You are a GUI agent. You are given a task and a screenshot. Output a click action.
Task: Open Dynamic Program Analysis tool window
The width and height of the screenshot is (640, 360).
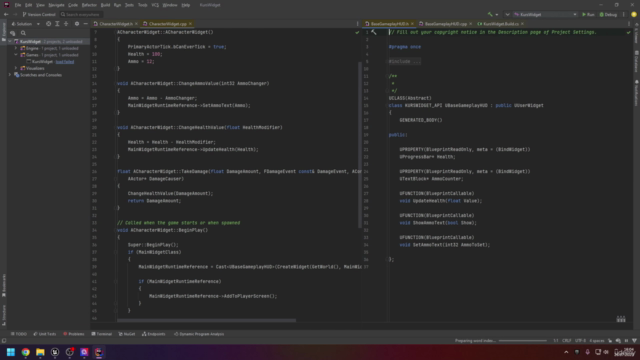pyautogui.click(x=199, y=334)
